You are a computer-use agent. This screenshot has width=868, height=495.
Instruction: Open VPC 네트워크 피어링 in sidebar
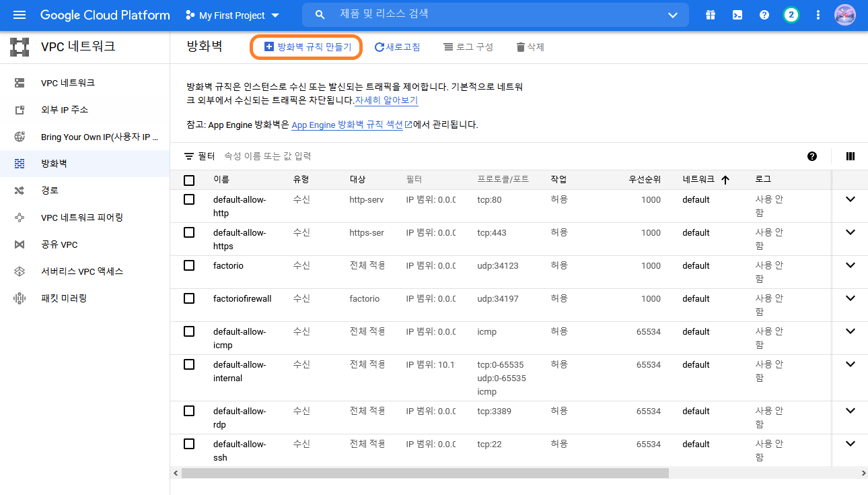(85, 218)
